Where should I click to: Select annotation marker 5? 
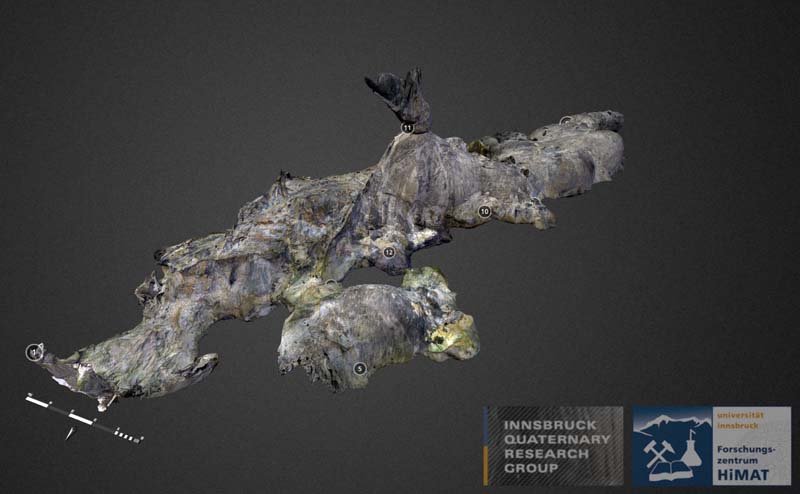click(x=360, y=368)
